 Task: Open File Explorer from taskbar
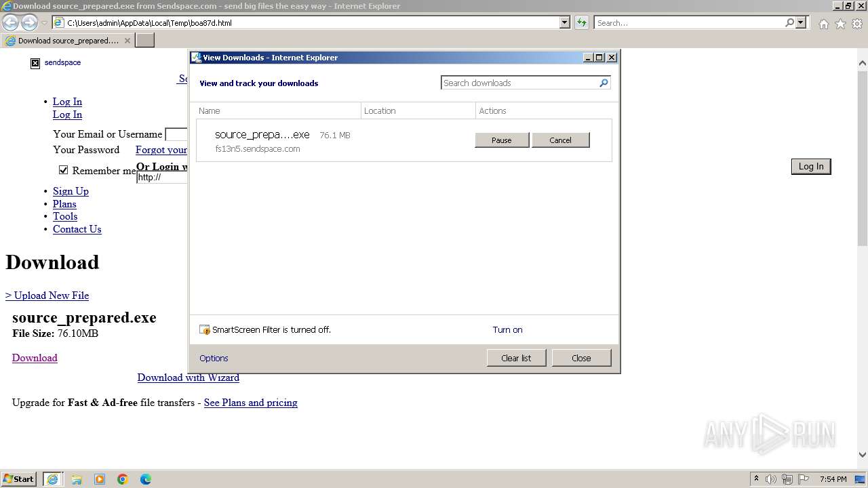(77, 479)
